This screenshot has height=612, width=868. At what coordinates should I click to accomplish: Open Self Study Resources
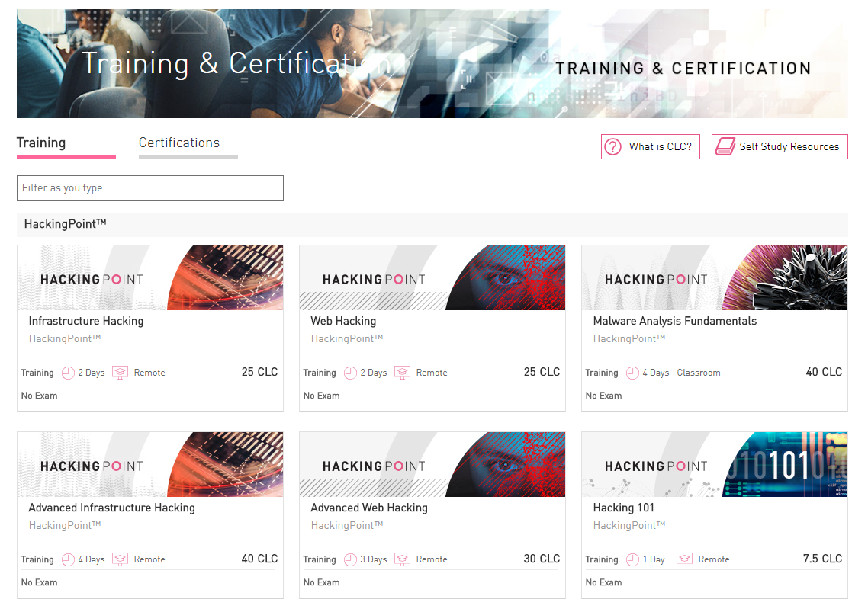(780, 146)
